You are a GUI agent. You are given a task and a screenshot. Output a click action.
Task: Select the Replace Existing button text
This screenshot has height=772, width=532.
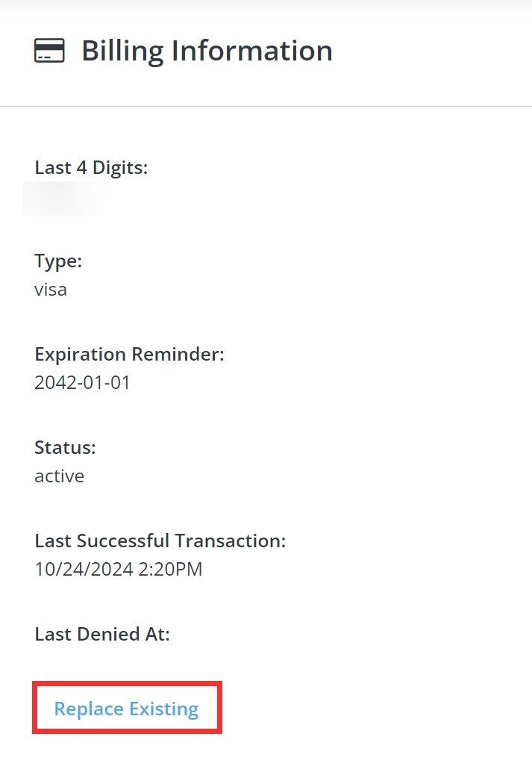pyautogui.click(x=126, y=708)
